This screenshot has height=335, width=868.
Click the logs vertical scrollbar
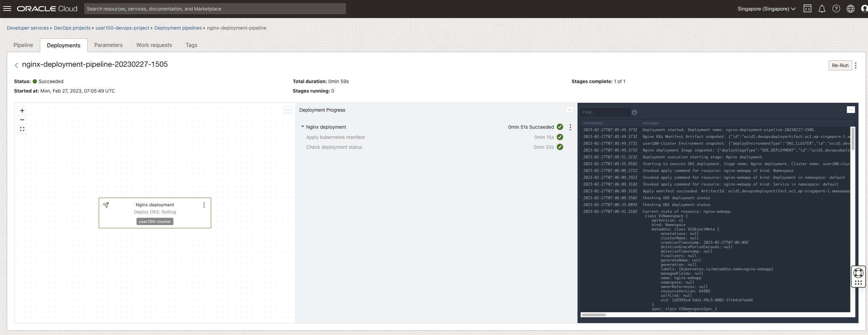[x=853, y=139]
